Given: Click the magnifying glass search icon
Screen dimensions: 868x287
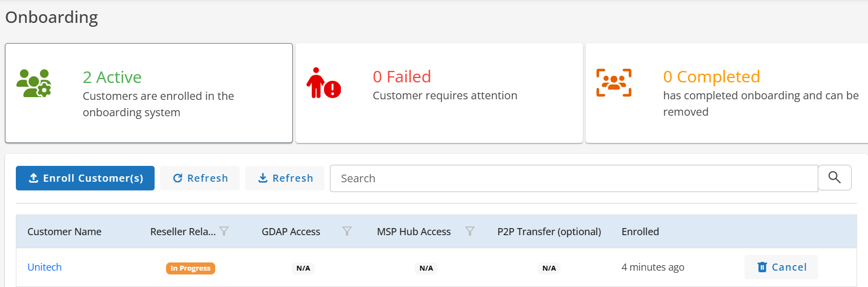Looking at the screenshot, I should pyautogui.click(x=834, y=177).
